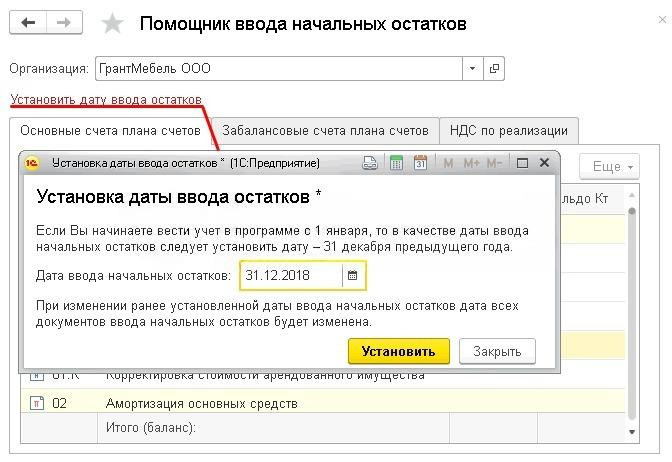672x462 pixels.
Task: Close the Помощник ввода начальных остатков page
Action: coord(662,19)
